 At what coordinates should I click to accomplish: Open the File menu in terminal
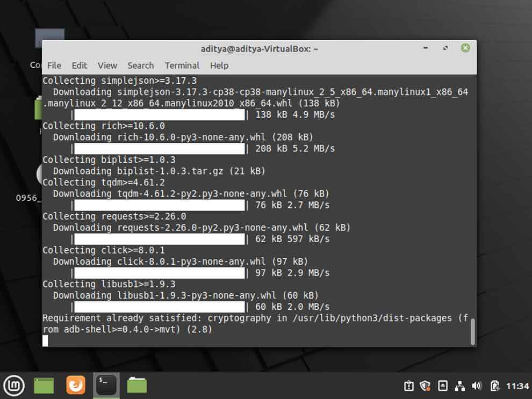pyautogui.click(x=54, y=66)
